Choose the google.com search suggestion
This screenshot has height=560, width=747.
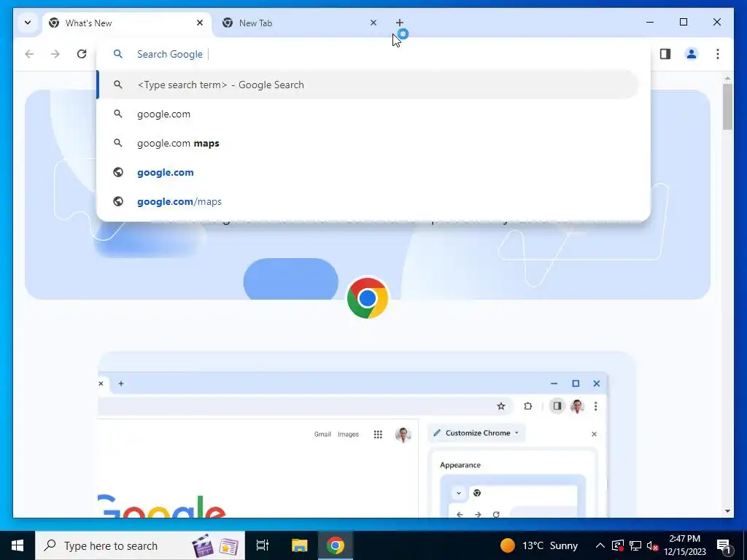coord(368,114)
